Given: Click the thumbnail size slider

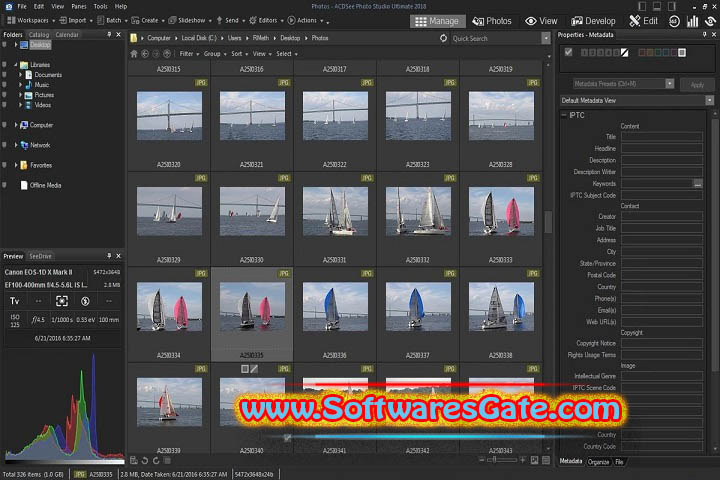Looking at the screenshot, I should click(x=501, y=460).
